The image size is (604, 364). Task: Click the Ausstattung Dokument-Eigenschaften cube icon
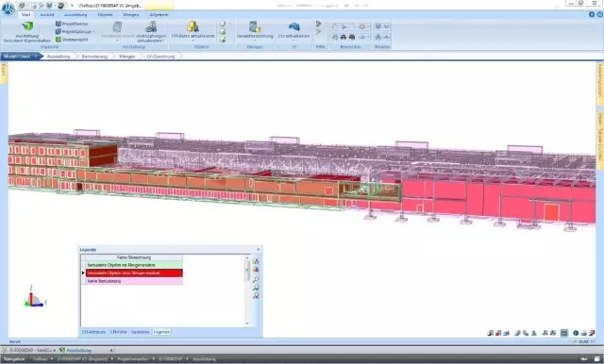pyautogui.click(x=27, y=26)
